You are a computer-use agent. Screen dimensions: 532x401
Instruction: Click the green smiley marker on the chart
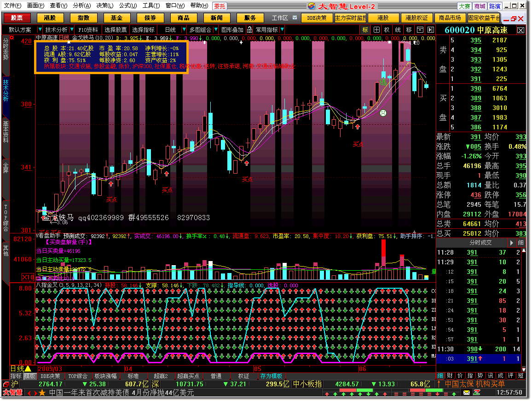[383, 113]
